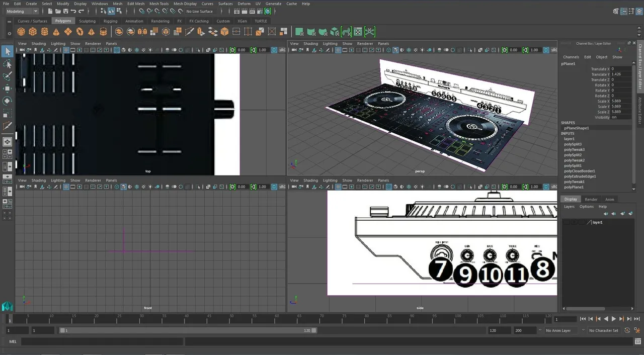Toggle Select by object type mode
This screenshot has width=644, height=355.
click(x=111, y=11)
